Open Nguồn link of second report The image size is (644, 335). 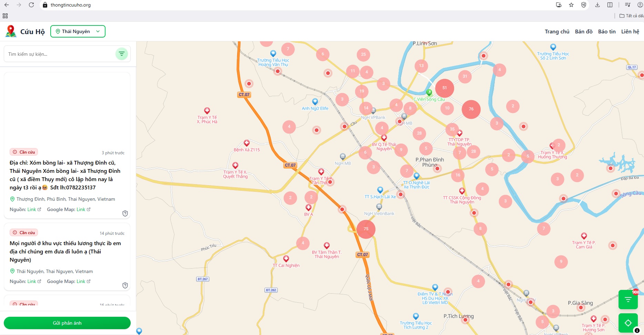[32, 281]
